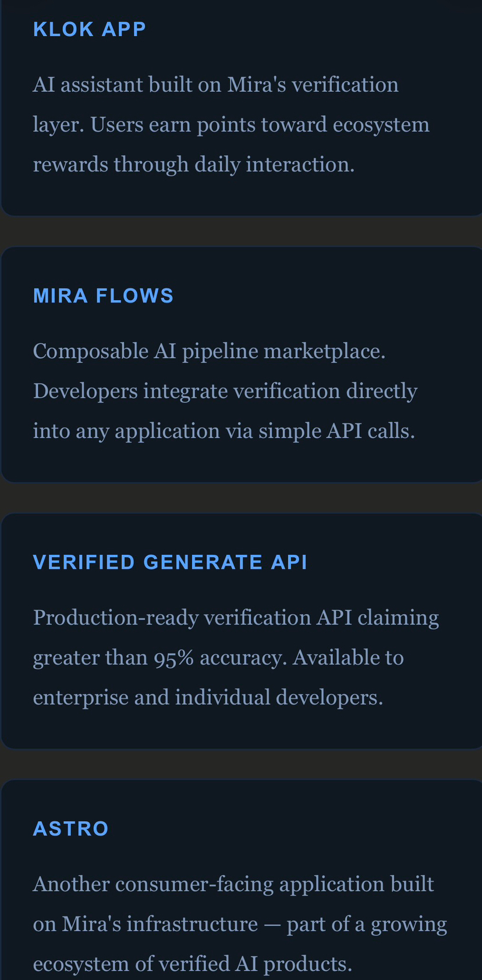Click the 'via simple API calls' text
The width and height of the screenshot is (482, 980).
(x=320, y=431)
